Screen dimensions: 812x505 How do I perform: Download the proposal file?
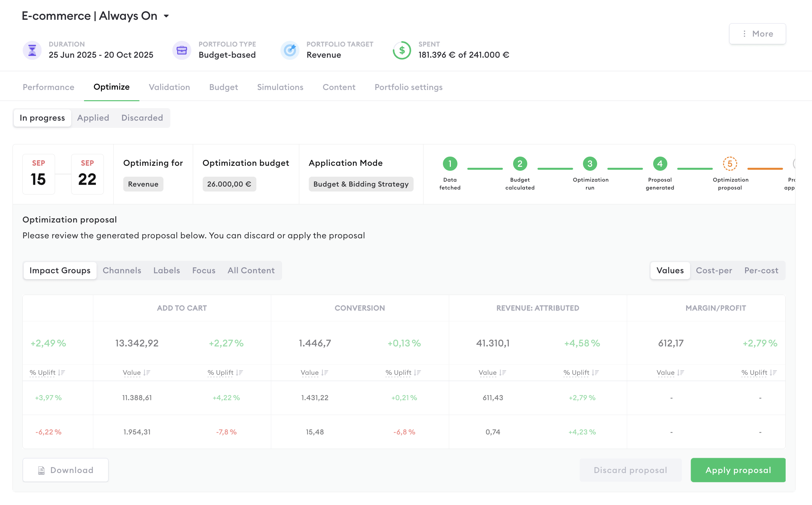66,470
